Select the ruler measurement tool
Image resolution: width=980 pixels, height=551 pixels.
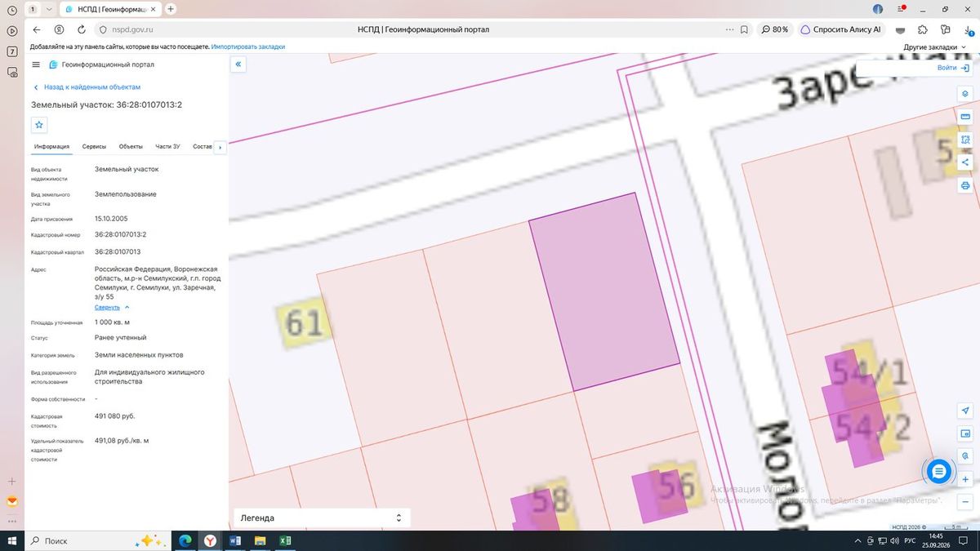(x=965, y=117)
